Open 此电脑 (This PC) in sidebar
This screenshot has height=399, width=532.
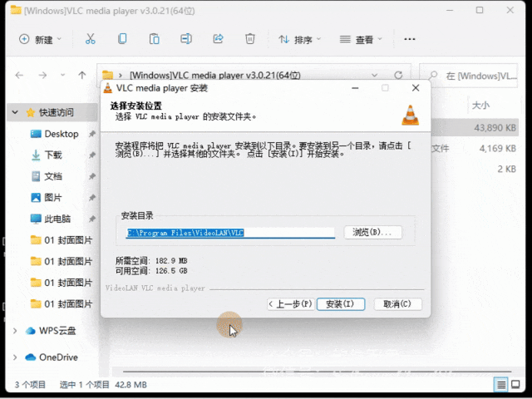51,219
